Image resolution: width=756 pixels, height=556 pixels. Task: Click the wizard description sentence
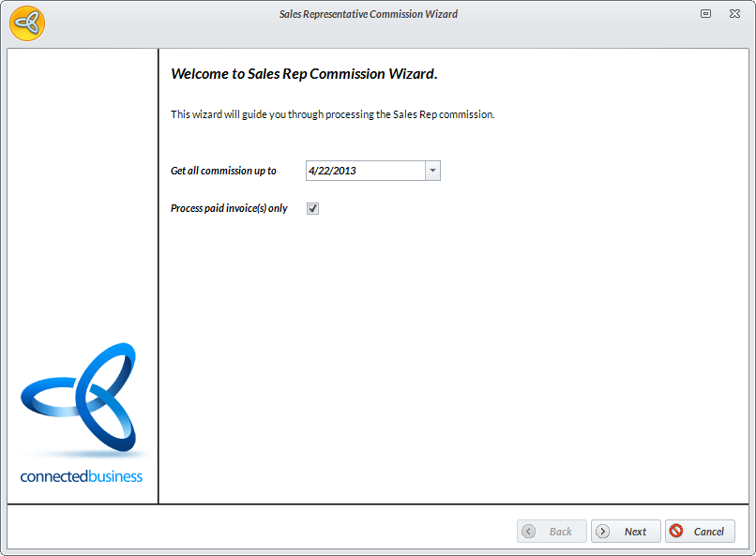(333, 114)
